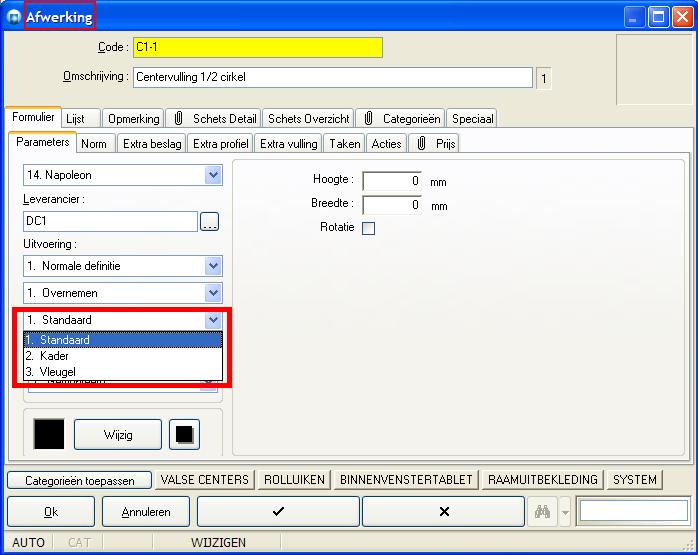The width and height of the screenshot is (698, 555).
Task: Click the RAAMUITBEKLEDING category button
Action: coord(543,480)
